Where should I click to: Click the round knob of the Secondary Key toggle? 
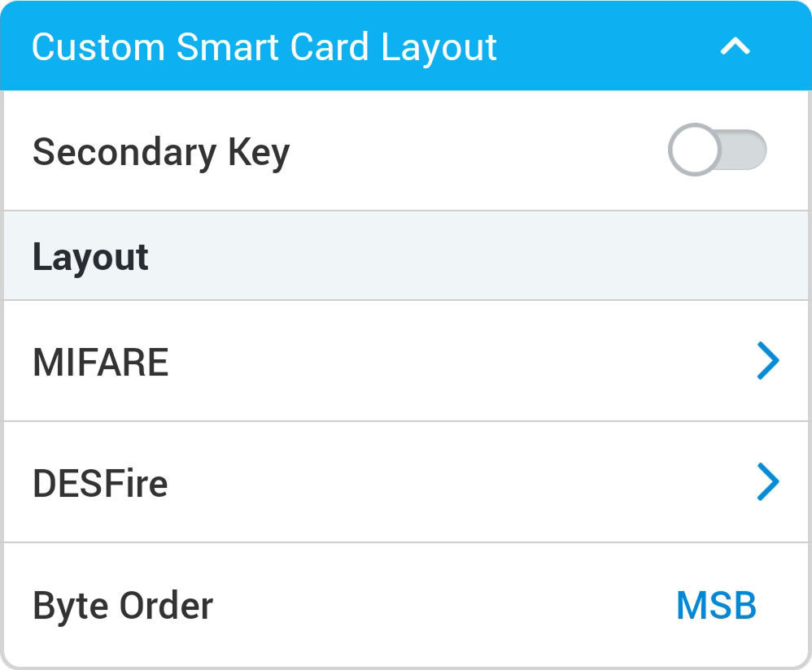[694, 151]
